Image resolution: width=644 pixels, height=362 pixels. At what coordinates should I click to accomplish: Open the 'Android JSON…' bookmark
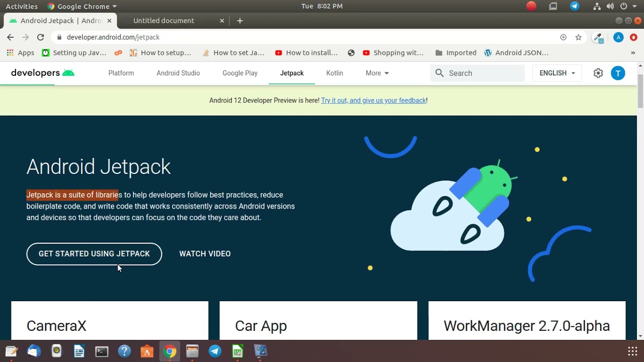(x=516, y=53)
